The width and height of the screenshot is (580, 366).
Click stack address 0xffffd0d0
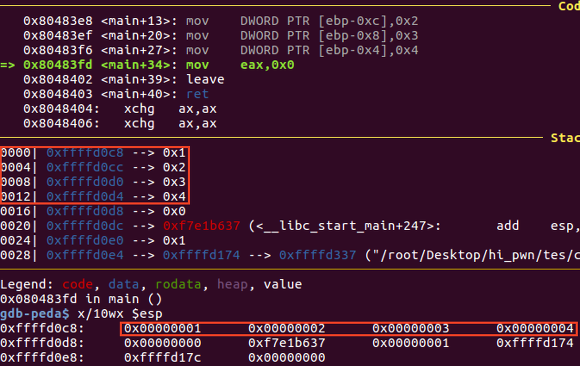(x=85, y=182)
